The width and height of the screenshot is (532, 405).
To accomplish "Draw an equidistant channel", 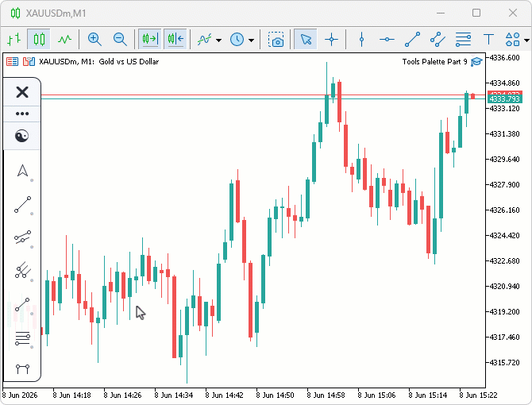I will 438,40.
